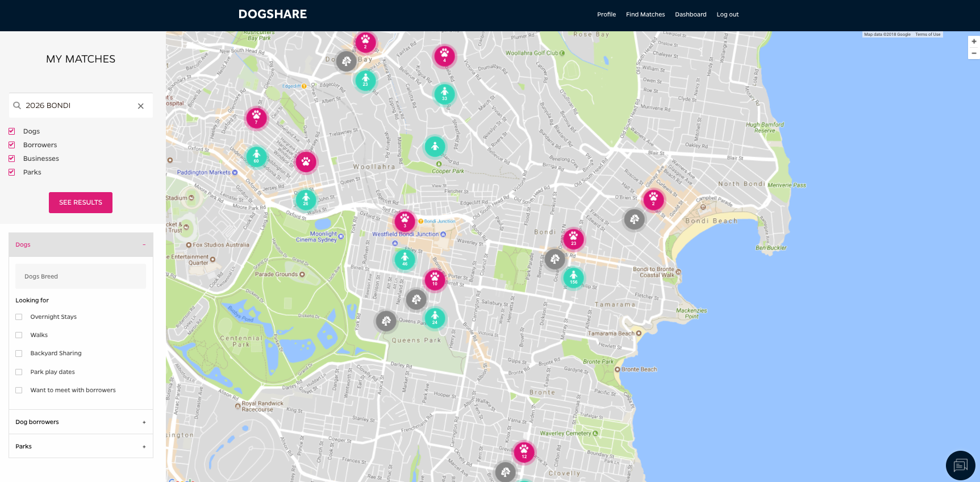Click the search magnifier icon
Screen dimensions: 980x482
click(17, 105)
